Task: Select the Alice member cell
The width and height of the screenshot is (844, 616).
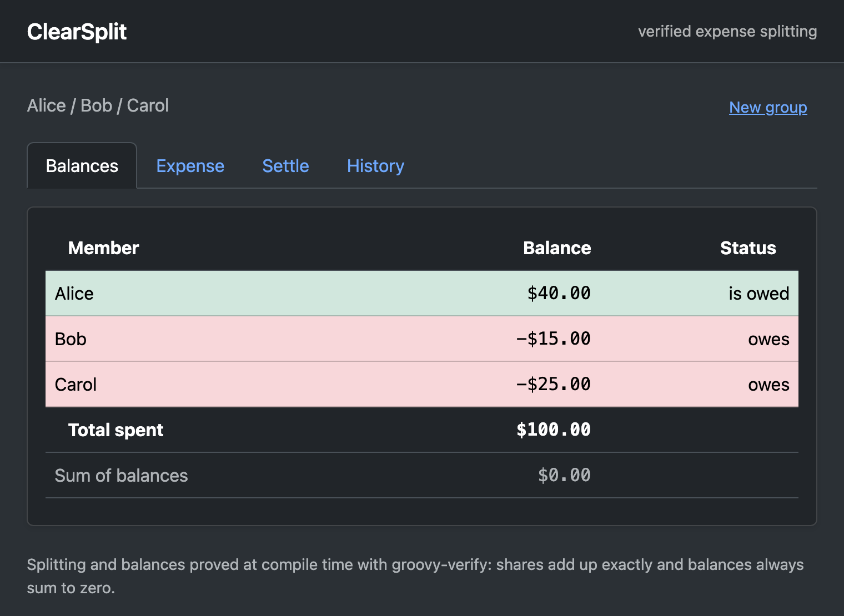Action: click(x=74, y=294)
